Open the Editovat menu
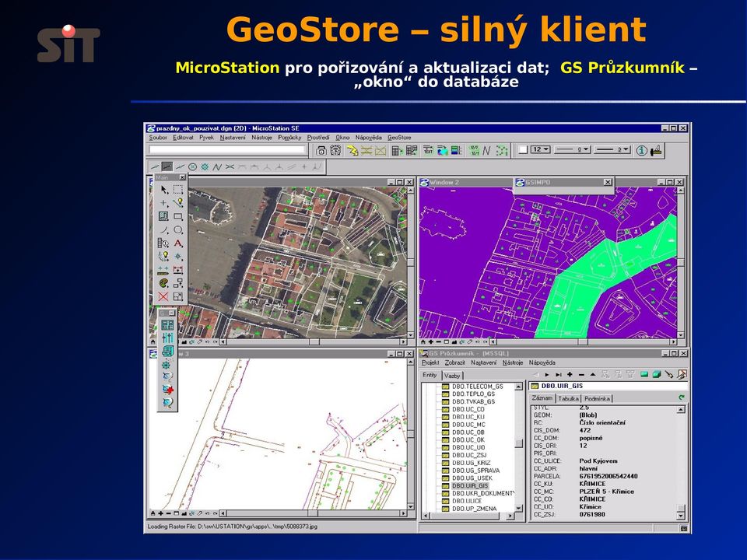 point(183,138)
